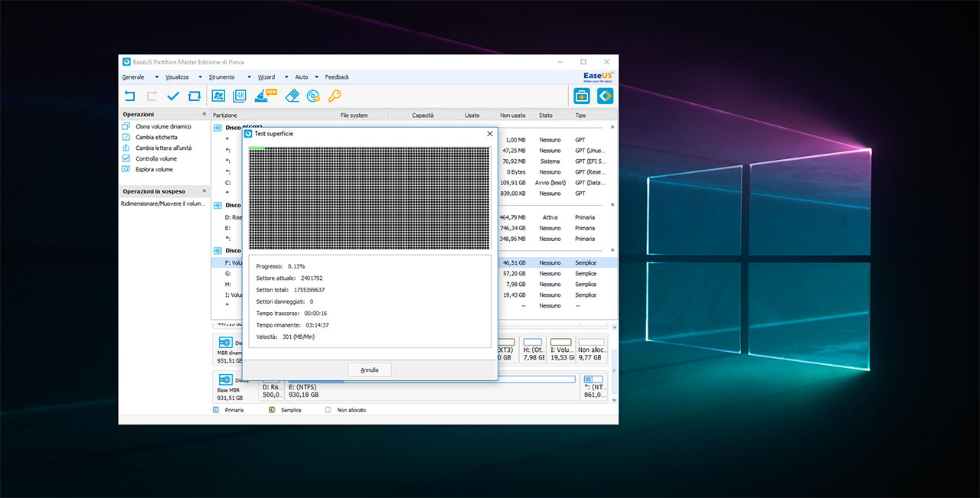Viewport: 980px width, 498px height.
Task: Select the H: 7,98 GB partition block
Action: coord(533,350)
